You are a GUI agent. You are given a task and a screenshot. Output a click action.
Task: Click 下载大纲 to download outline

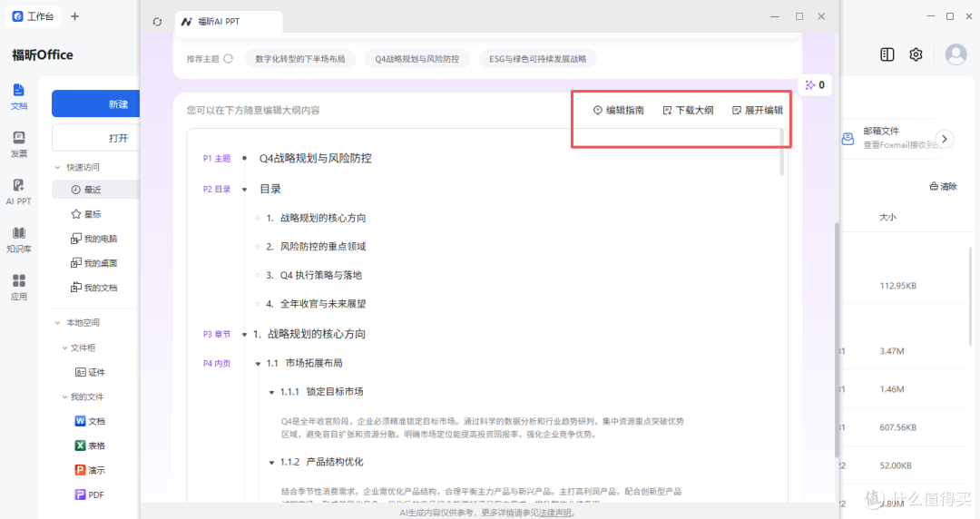(688, 110)
